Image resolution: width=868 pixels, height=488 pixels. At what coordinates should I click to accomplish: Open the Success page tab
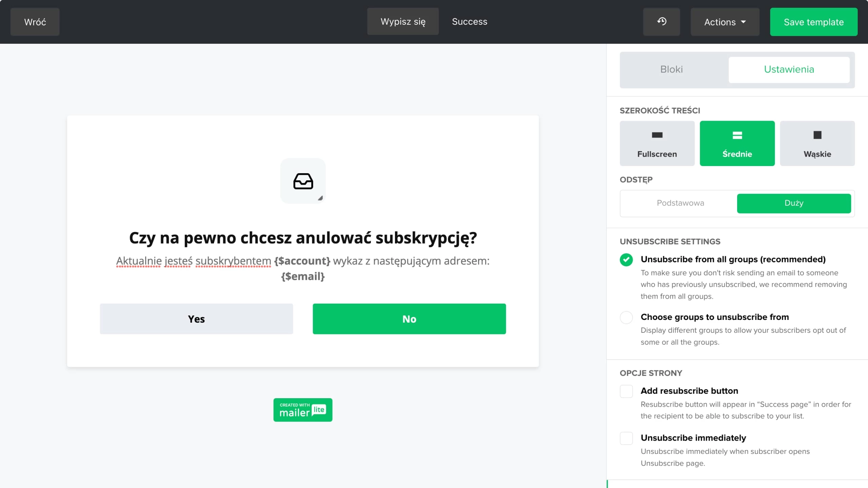click(469, 22)
